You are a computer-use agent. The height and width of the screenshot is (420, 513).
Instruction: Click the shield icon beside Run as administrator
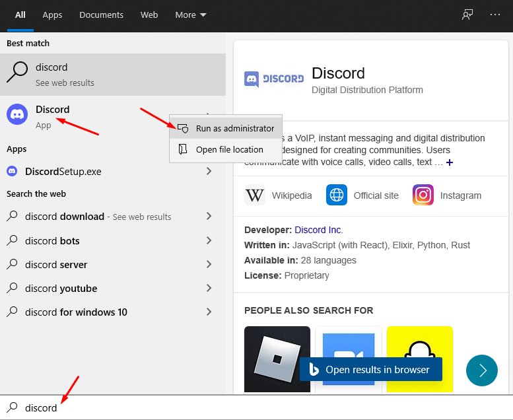(183, 128)
